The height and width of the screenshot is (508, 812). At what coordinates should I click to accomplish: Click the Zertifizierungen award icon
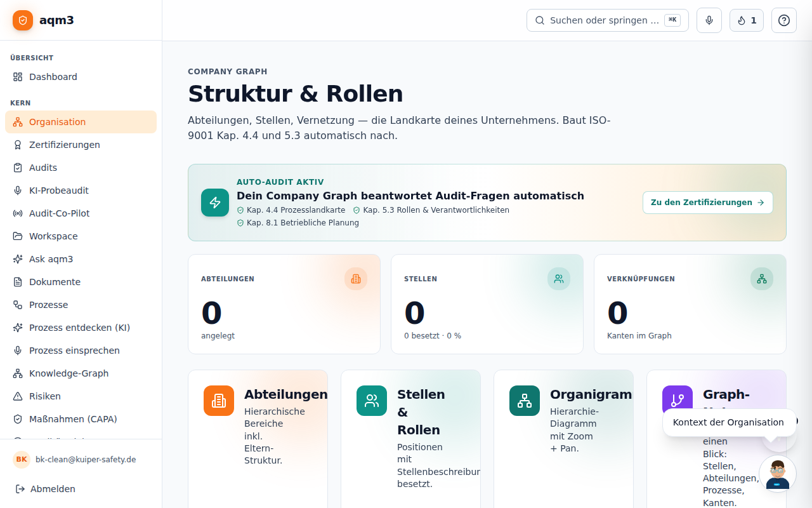pos(18,145)
